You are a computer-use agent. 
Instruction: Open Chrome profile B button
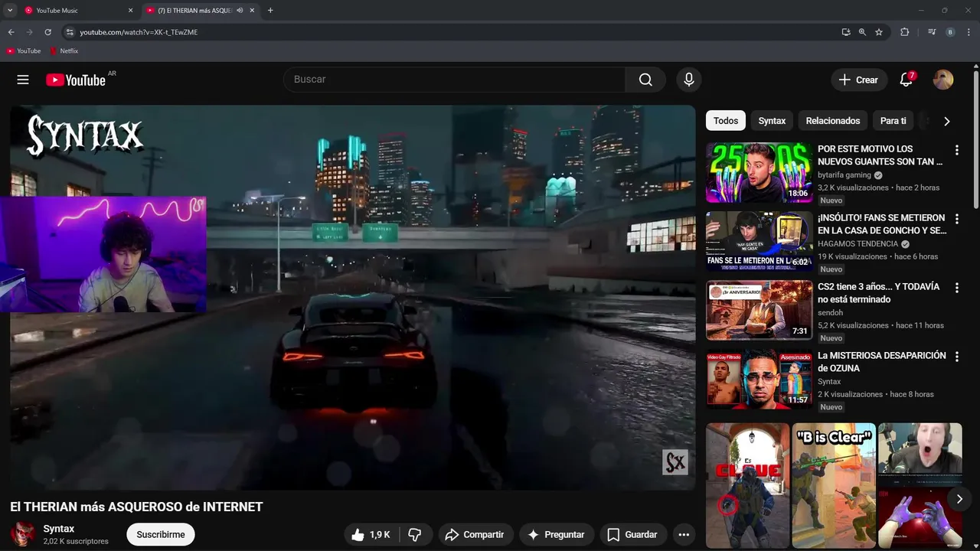950,32
